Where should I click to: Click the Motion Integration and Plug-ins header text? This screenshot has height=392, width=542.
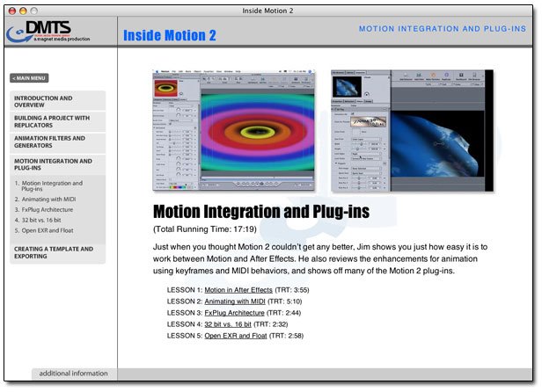pyautogui.click(x=443, y=29)
